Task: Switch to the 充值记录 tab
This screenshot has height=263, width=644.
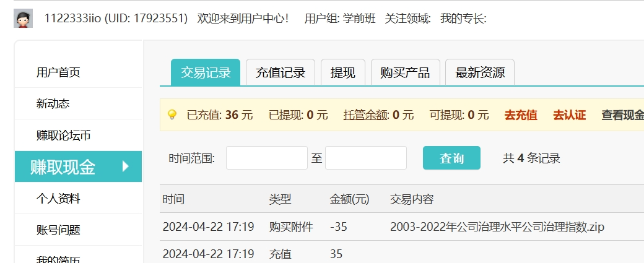Action: point(281,72)
